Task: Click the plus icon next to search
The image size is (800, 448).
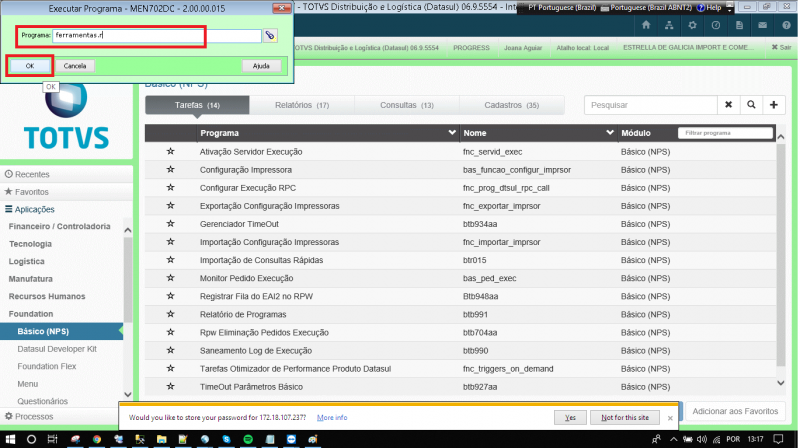Action: [x=773, y=105]
